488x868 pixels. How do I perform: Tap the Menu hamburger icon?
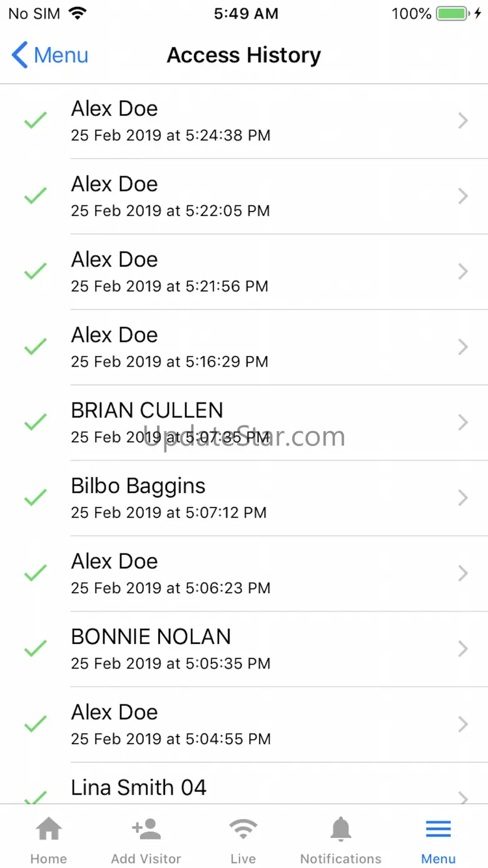tap(439, 829)
